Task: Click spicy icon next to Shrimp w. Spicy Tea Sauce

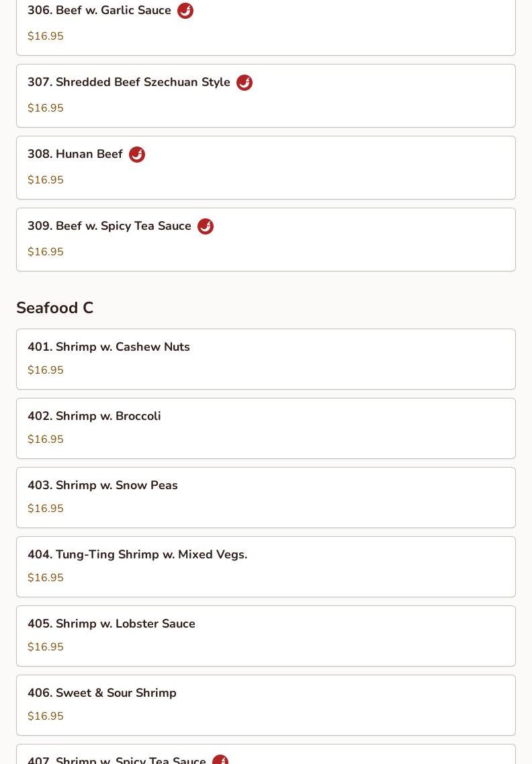Action: point(220,759)
